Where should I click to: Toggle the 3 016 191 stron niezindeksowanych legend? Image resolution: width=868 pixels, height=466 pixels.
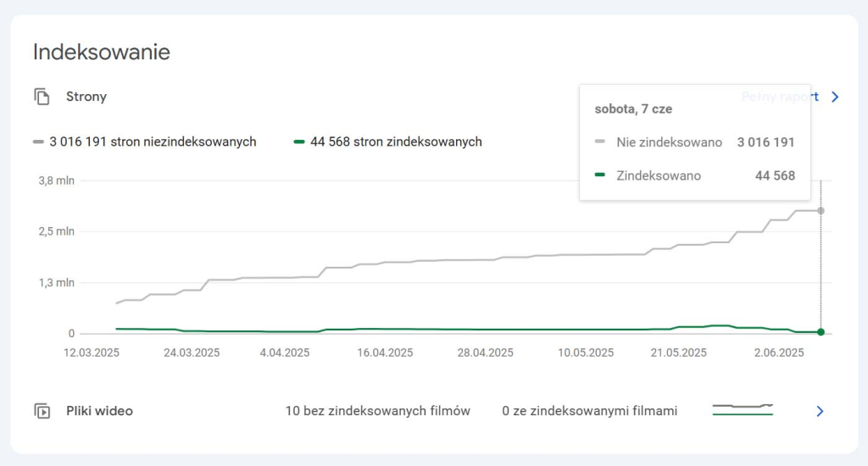(153, 141)
